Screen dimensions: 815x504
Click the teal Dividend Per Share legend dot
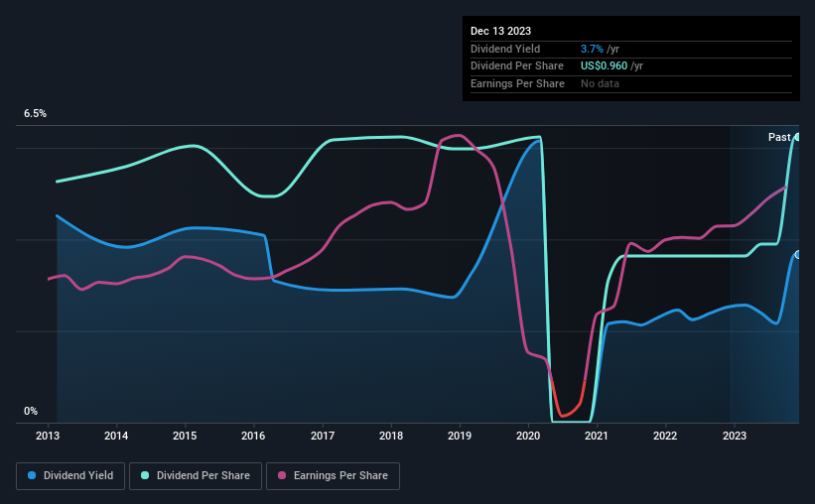[x=145, y=475]
